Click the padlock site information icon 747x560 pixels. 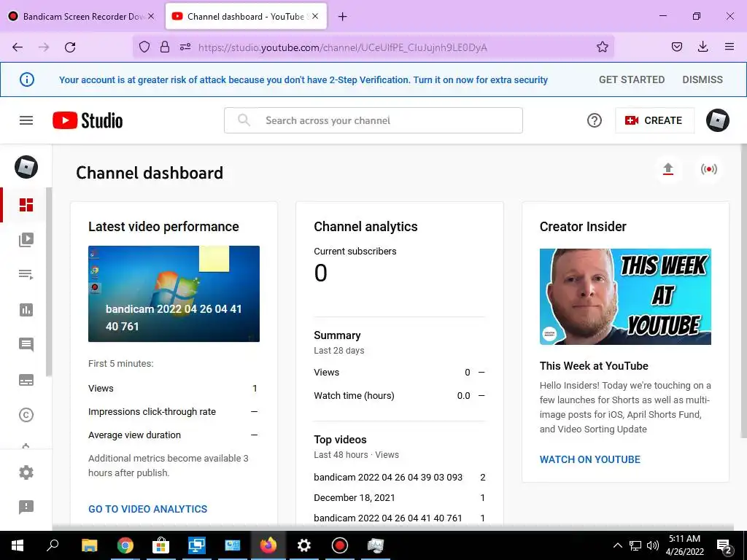[165, 47]
